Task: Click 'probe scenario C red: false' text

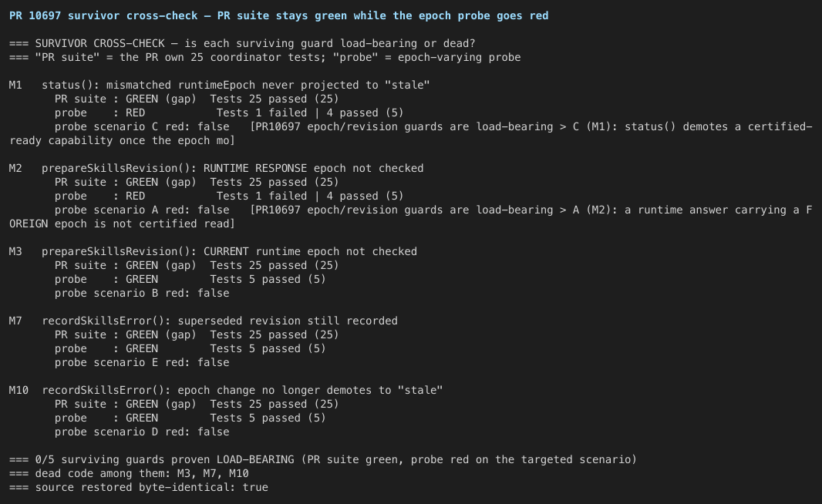Action: pos(142,127)
